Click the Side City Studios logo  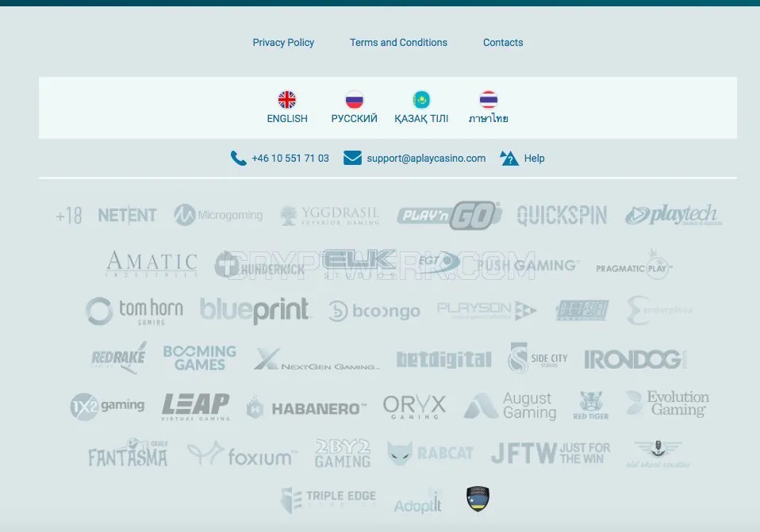(538, 358)
